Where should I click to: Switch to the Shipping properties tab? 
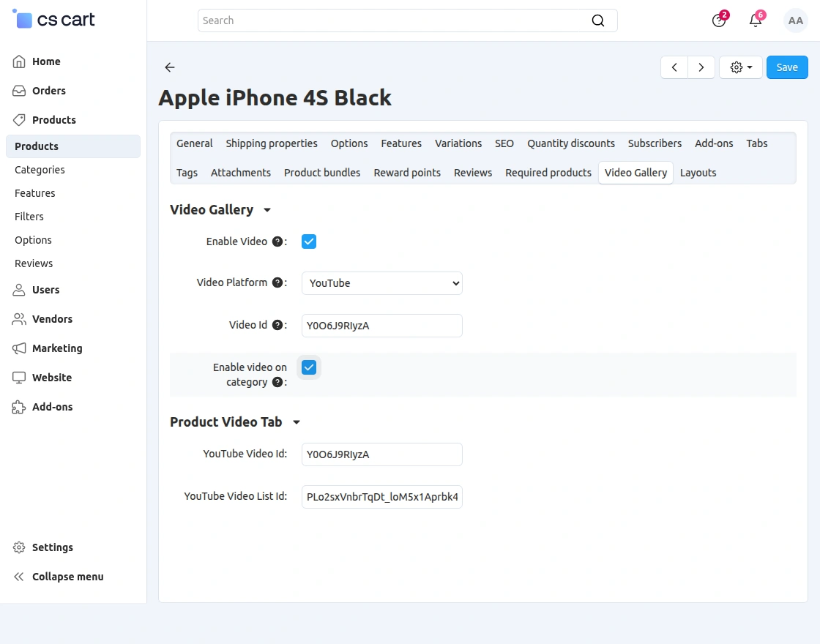click(272, 143)
